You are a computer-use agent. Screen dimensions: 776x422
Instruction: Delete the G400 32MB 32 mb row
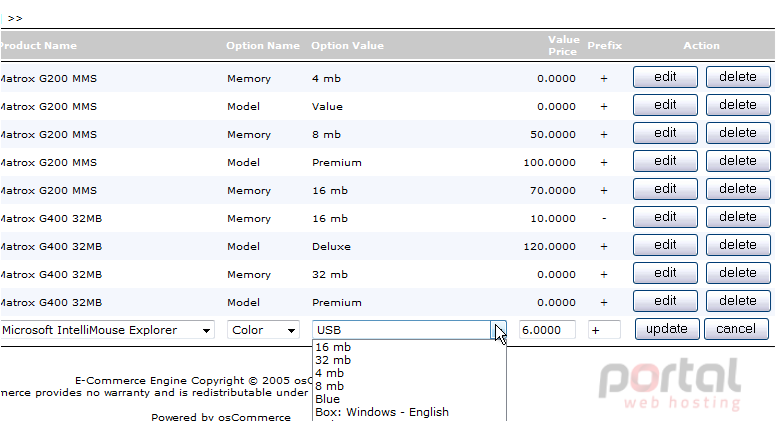tap(738, 273)
